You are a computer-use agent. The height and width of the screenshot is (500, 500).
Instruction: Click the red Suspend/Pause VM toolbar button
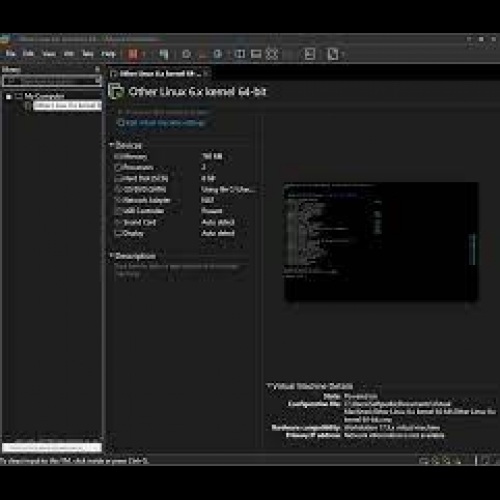[x=133, y=54]
